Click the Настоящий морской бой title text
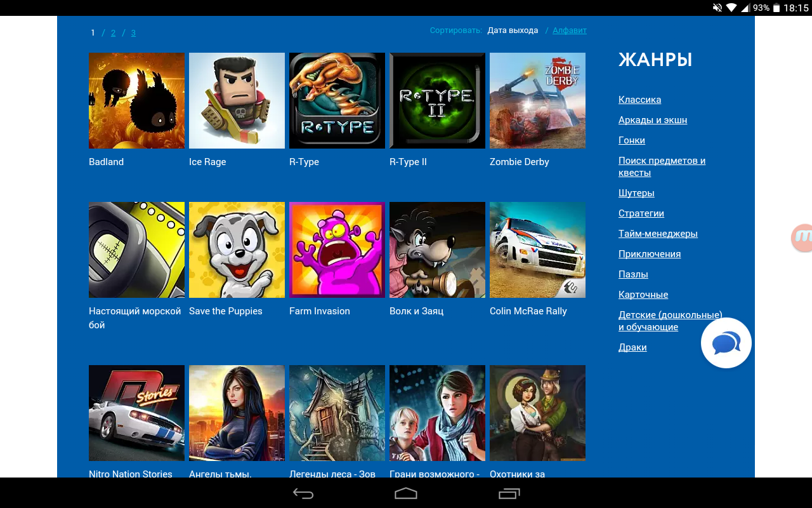The width and height of the screenshot is (812, 508). pos(135,318)
